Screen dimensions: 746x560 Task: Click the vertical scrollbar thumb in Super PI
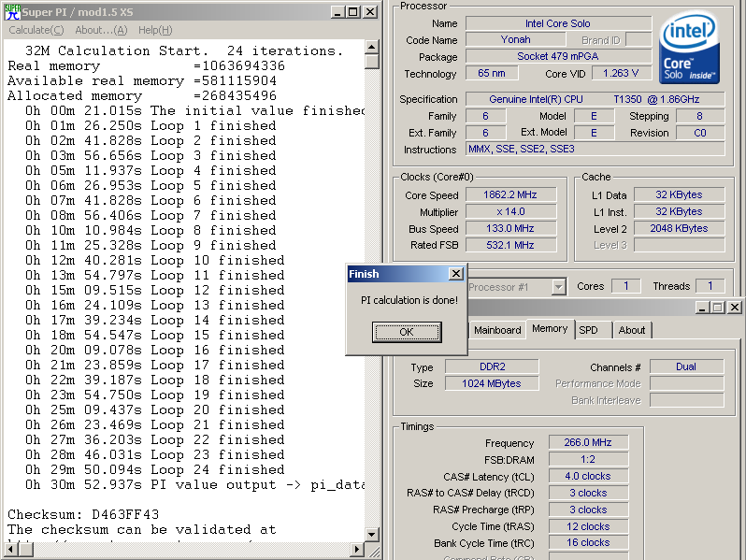click(371, 62)
